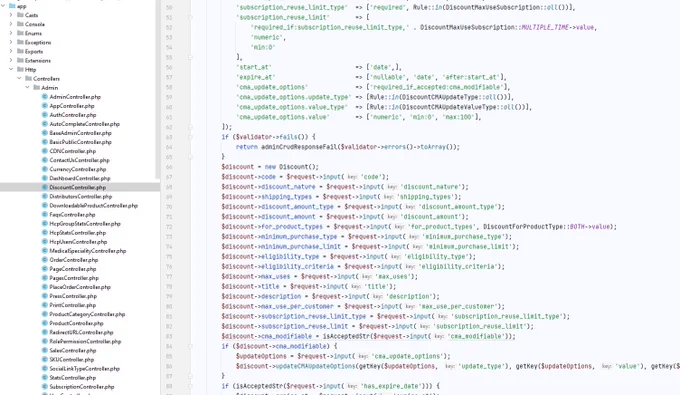Open PagesController.php in the project tree

point(74,278)
